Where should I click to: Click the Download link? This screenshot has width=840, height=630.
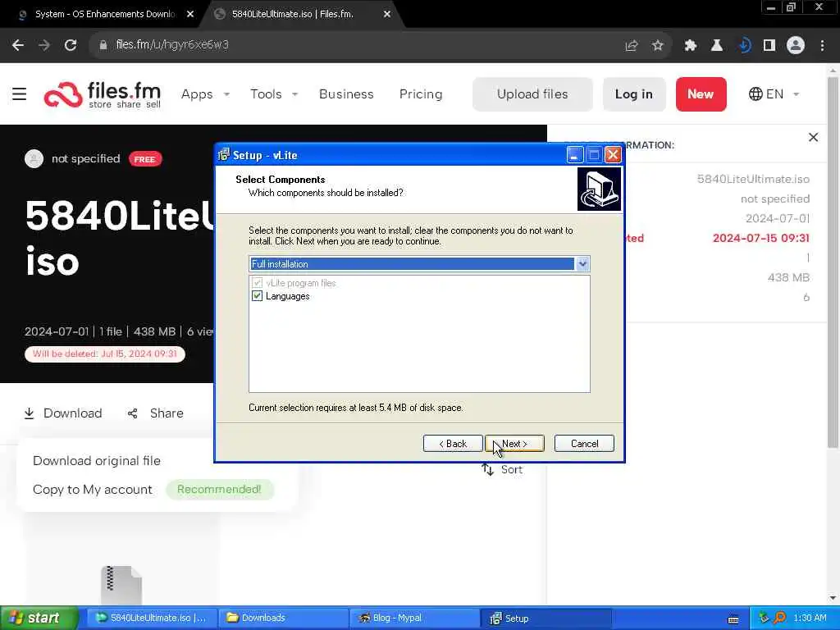tap(63, 413)
